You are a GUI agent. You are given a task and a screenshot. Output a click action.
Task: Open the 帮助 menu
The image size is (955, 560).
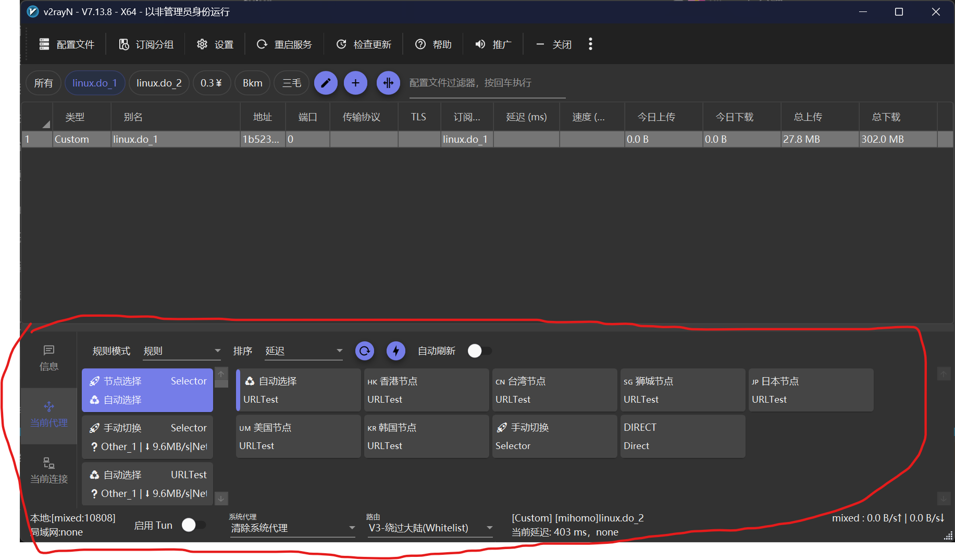point(433,44)
